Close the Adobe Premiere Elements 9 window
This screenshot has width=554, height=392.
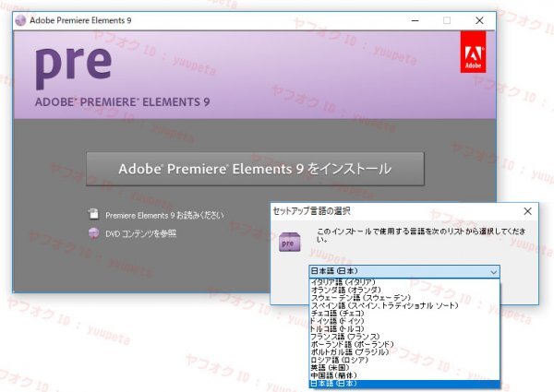479,20
